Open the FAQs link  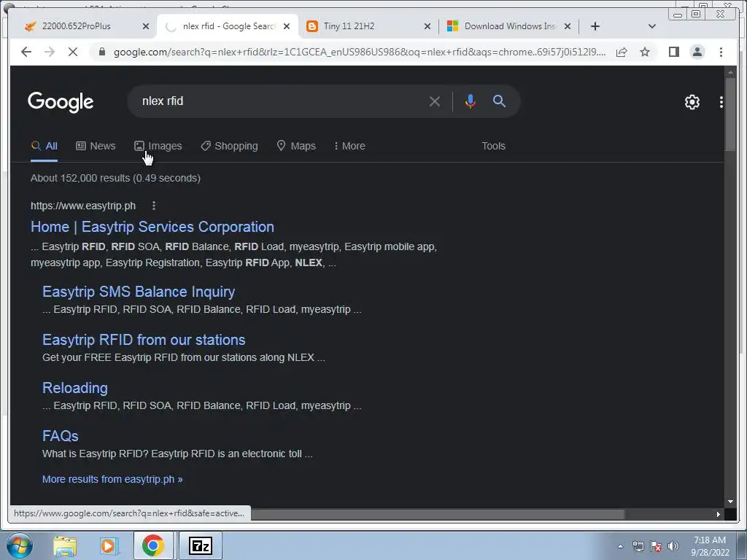(61, 436)
